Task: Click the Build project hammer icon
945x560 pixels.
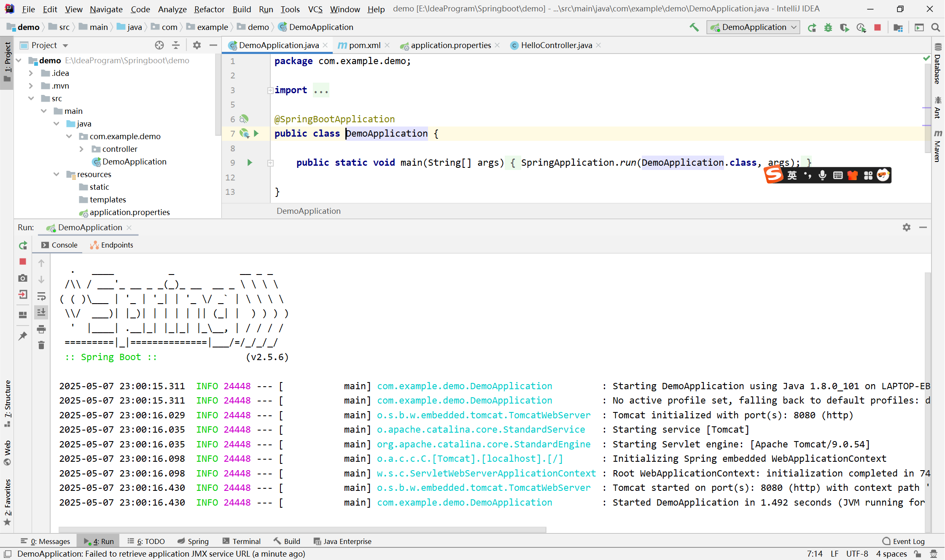Action: pyautogui.click(x=694, y=27)
